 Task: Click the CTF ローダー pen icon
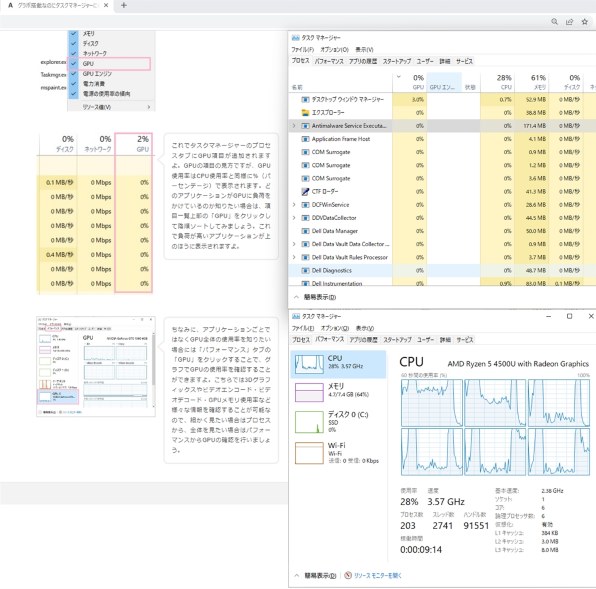coord(305,192)
